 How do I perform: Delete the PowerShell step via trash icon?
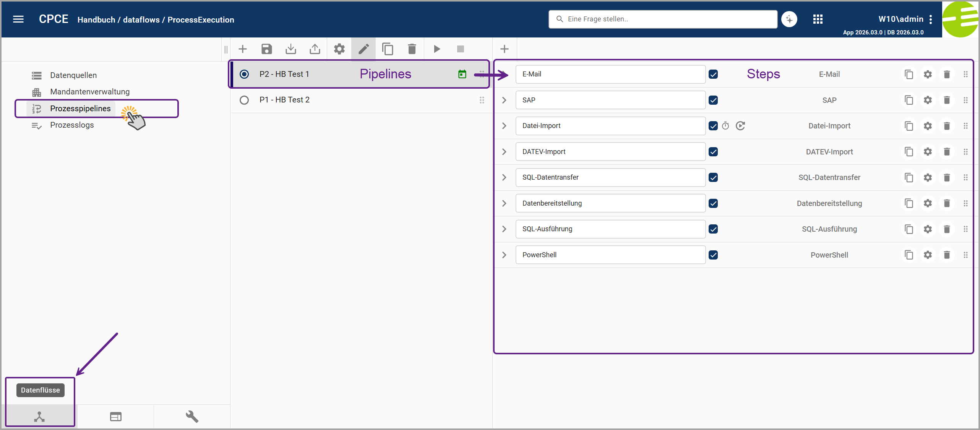947,255
